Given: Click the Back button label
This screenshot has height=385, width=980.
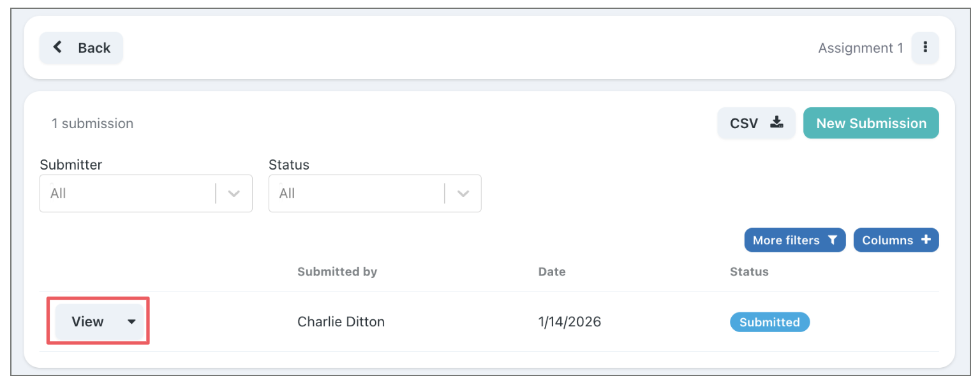Looking at the screenshot, I should pyautogui.click(x=94, y=48).
